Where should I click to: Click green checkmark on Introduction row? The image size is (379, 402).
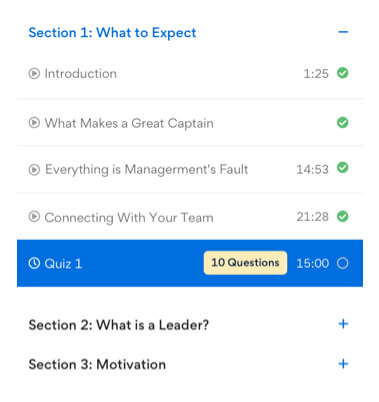click(x=343, y=73)
